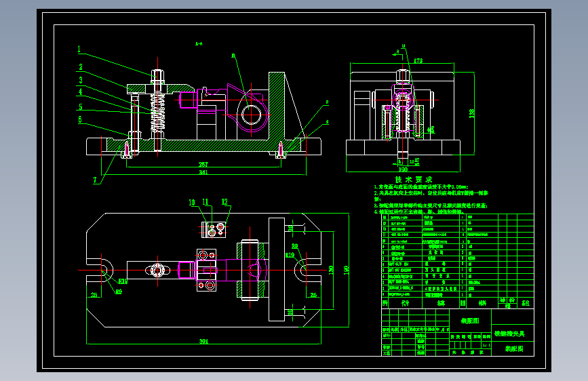
Task: Select the 25 dimension at right slot
Action: tap(313, 295)
